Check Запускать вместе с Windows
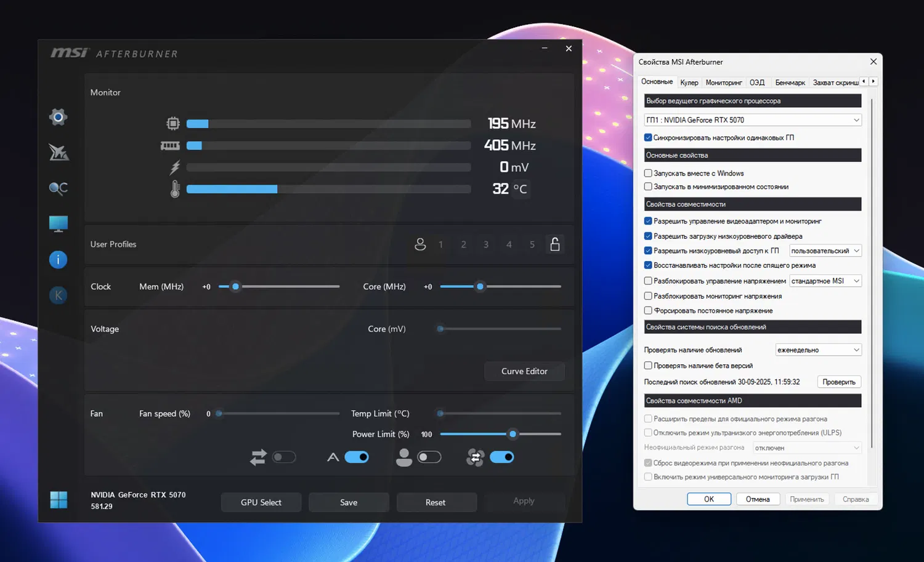The width and height of the screenshot is (924, 562). click(648, 174)
